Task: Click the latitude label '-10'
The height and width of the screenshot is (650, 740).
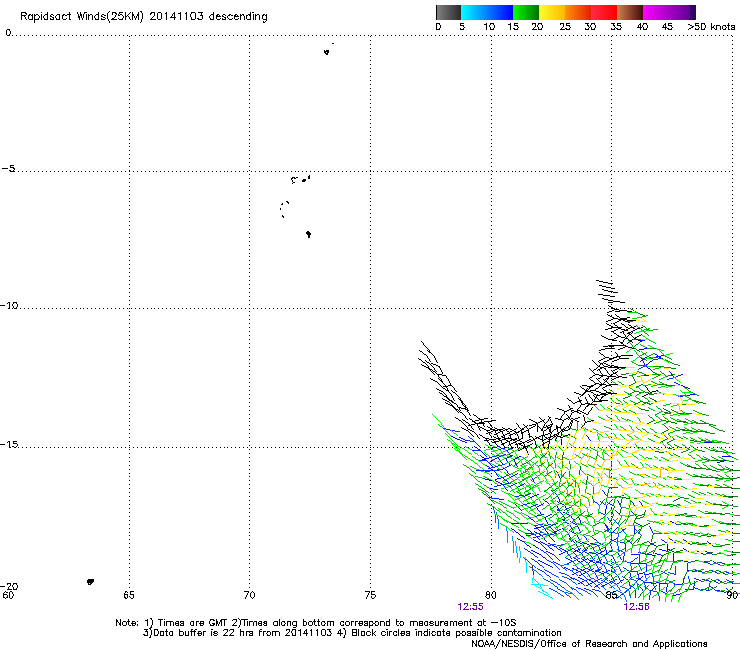Action: point(9,305)
